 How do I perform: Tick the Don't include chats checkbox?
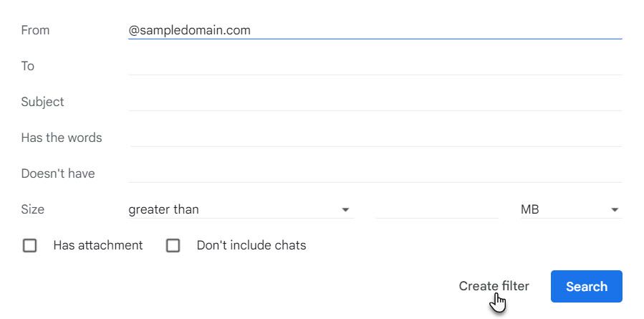tap(173, 246)
